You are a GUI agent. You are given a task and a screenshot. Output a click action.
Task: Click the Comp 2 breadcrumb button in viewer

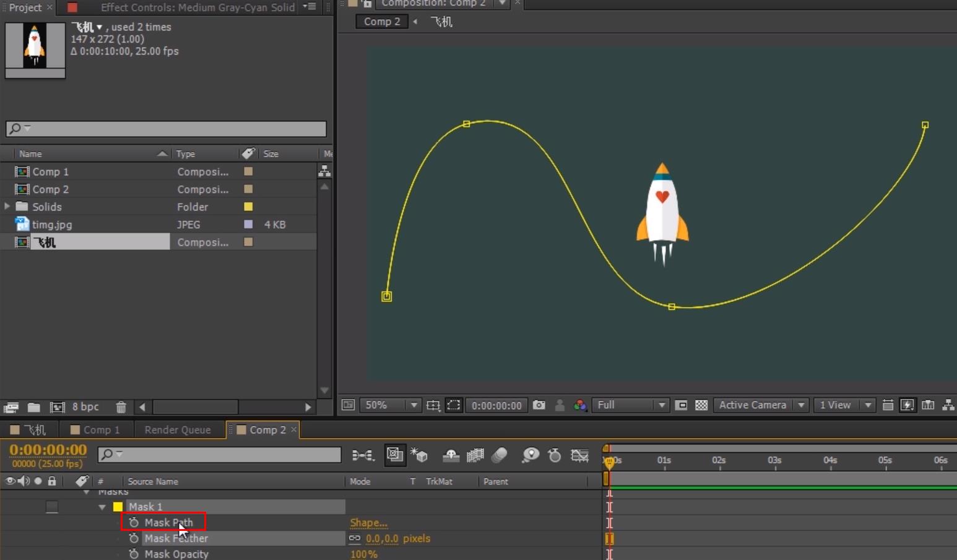click(x=382, y=22)
